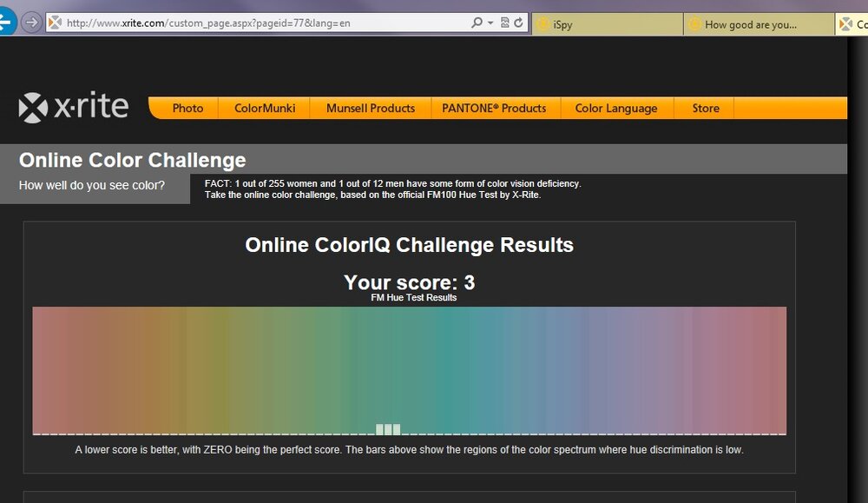Click the refresh page icon
Screen dimensions: 868x503
point(519,23)
